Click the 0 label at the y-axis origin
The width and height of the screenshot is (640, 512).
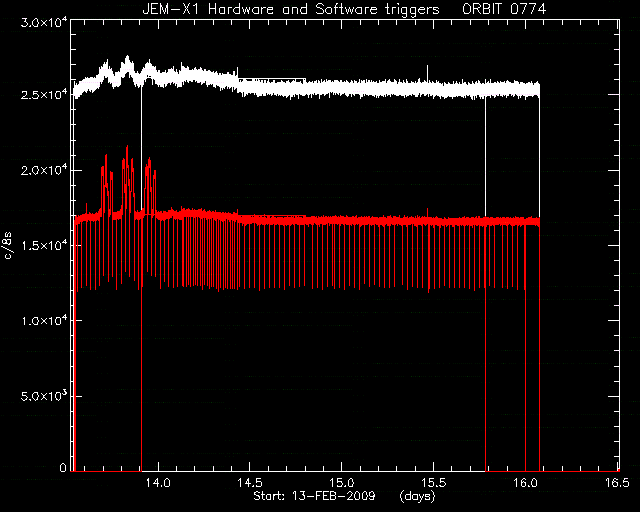(63, 467)
